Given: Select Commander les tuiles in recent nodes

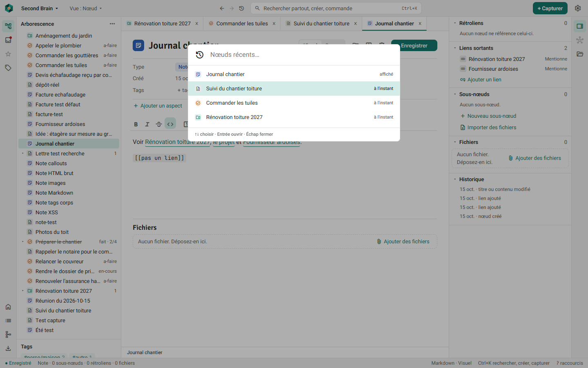Looking at the screenshot, I should coord(294,103).
